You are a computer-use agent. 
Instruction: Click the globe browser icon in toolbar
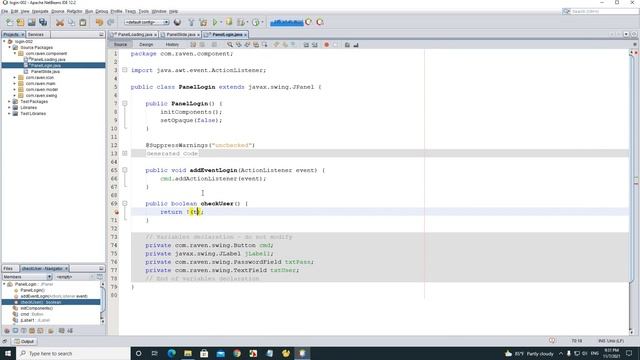point(177,22)
